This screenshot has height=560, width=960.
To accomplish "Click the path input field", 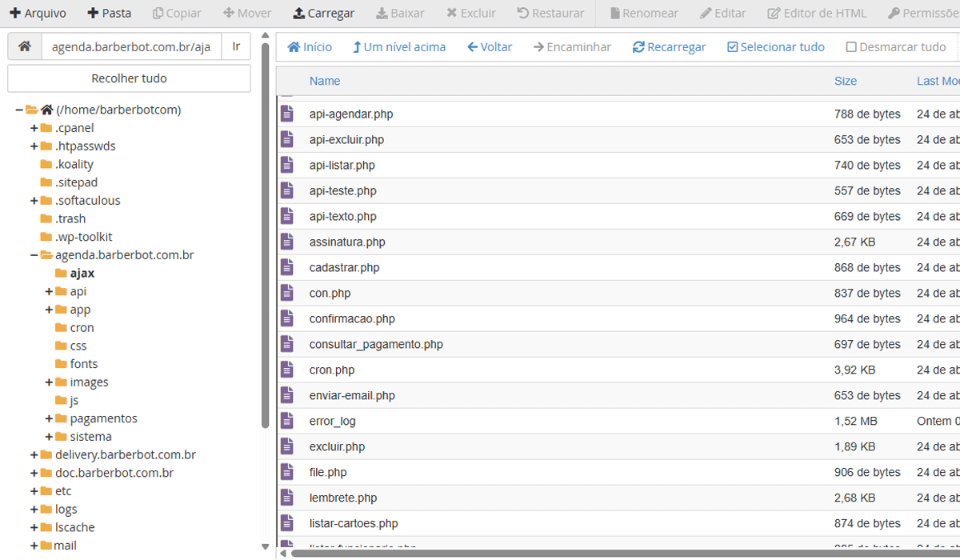I will point(130,47).
